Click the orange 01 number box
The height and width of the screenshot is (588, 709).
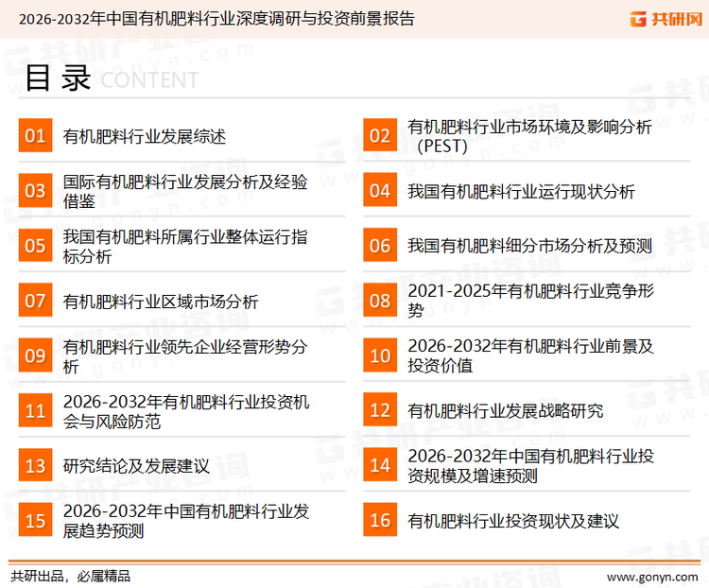pyautogui.click(x=35, y=135)
